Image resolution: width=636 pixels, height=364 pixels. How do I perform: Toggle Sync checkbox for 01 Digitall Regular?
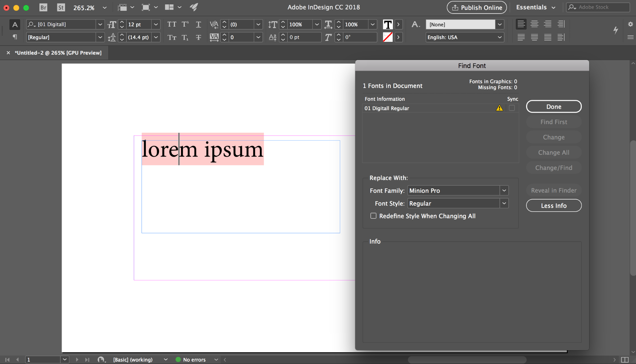[x=512, y=108]
